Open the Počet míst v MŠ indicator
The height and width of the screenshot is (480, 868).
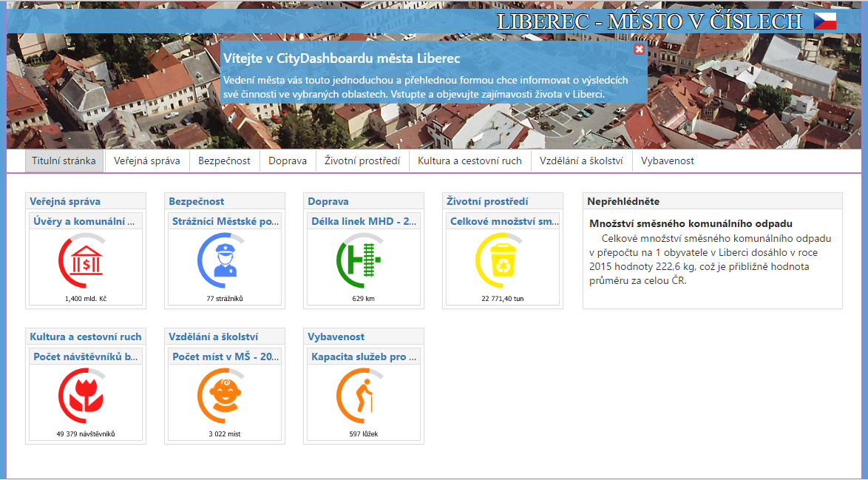pos(226,356)
